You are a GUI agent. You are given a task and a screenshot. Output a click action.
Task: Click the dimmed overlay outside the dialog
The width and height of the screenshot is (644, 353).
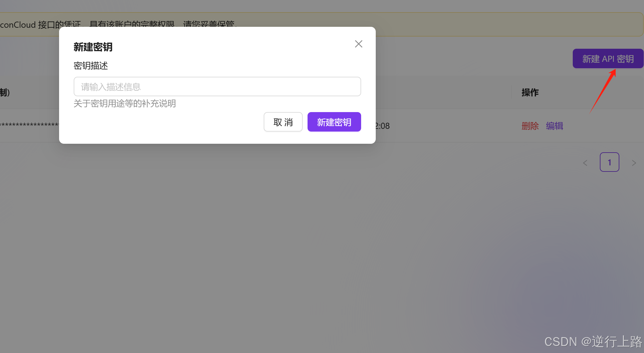click(213, 244)
